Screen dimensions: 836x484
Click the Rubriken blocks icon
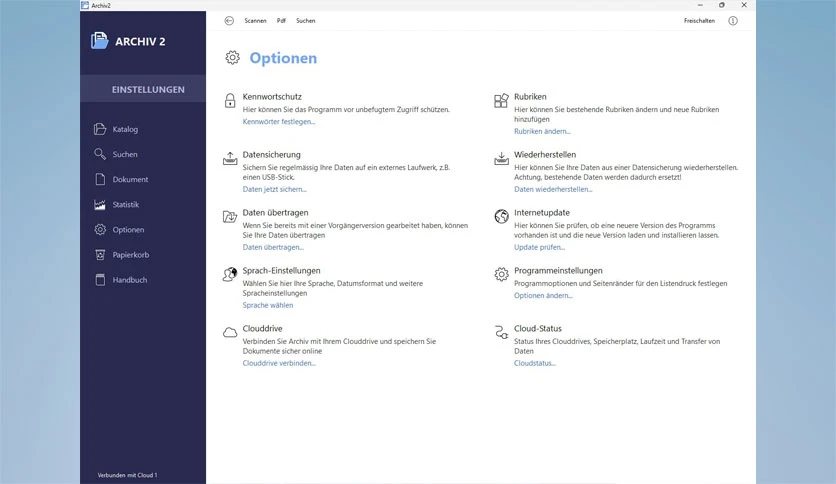coord(501,100)
